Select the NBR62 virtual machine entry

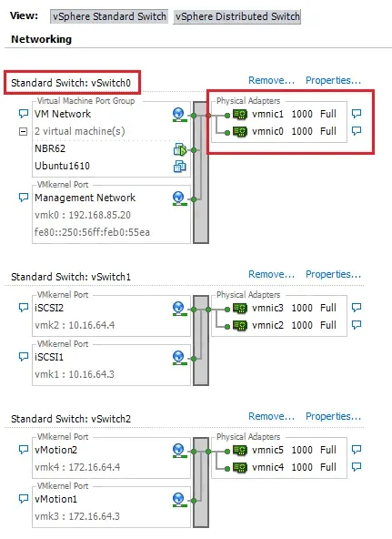50,148
